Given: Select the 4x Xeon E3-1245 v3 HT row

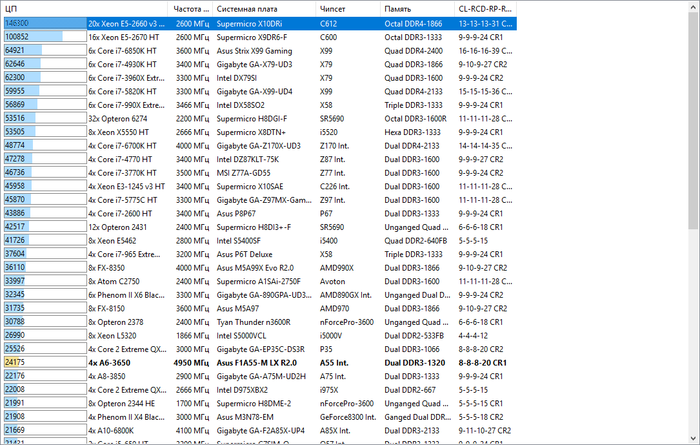Looking at the screenshot, I should click(260, 186).
